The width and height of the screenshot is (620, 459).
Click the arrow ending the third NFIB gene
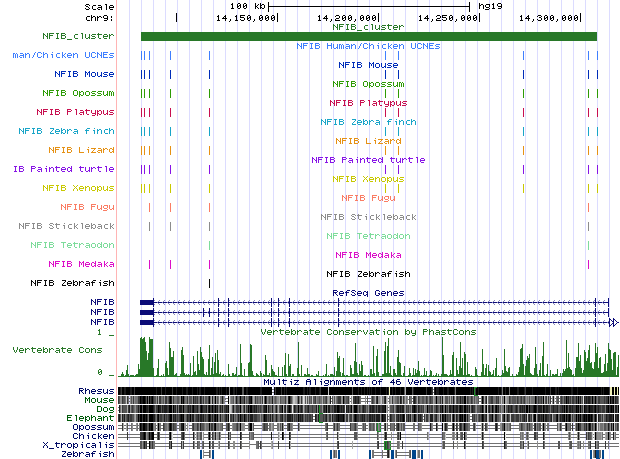(614, 322)
